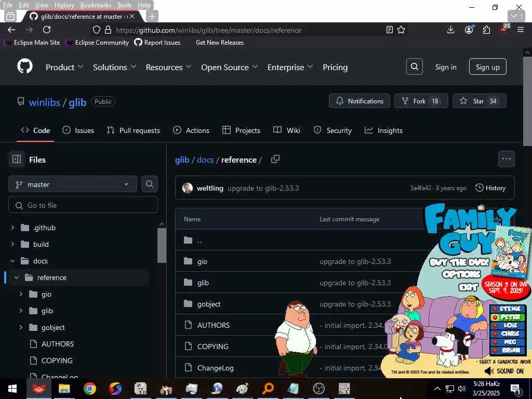Open winlibs owner link
532x399 pixels.
coord(45,102)
